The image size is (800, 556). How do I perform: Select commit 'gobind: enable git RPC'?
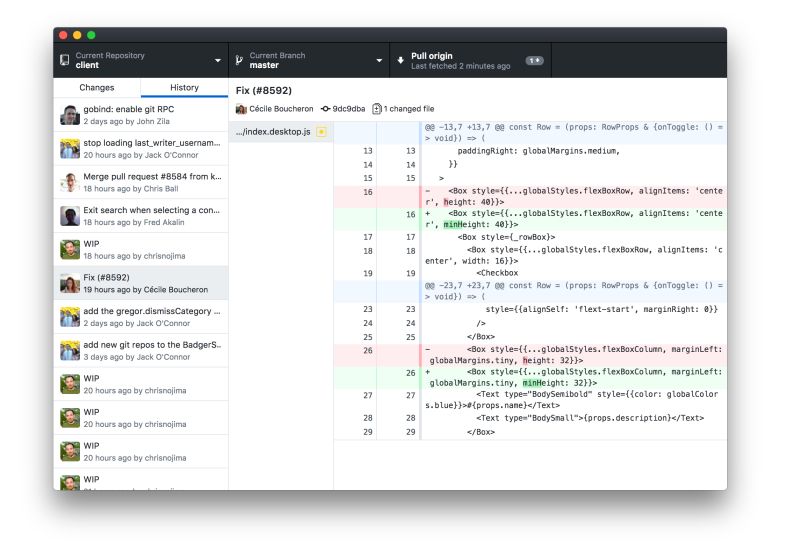point(141,115)
